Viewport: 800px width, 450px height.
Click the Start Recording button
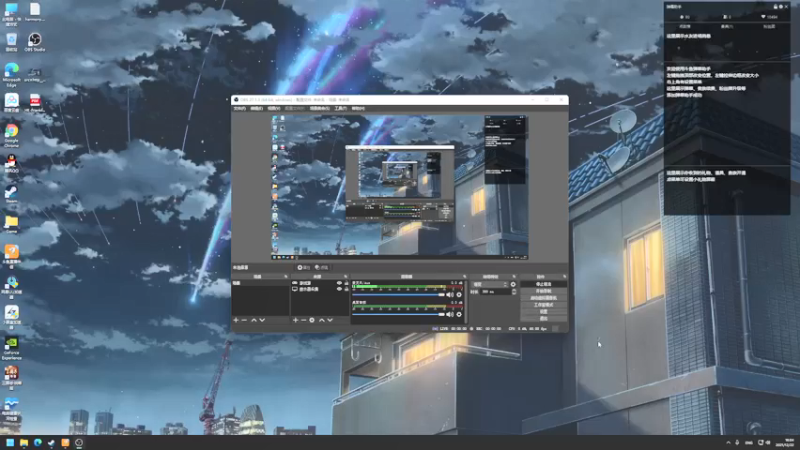[x=543, y=291]
